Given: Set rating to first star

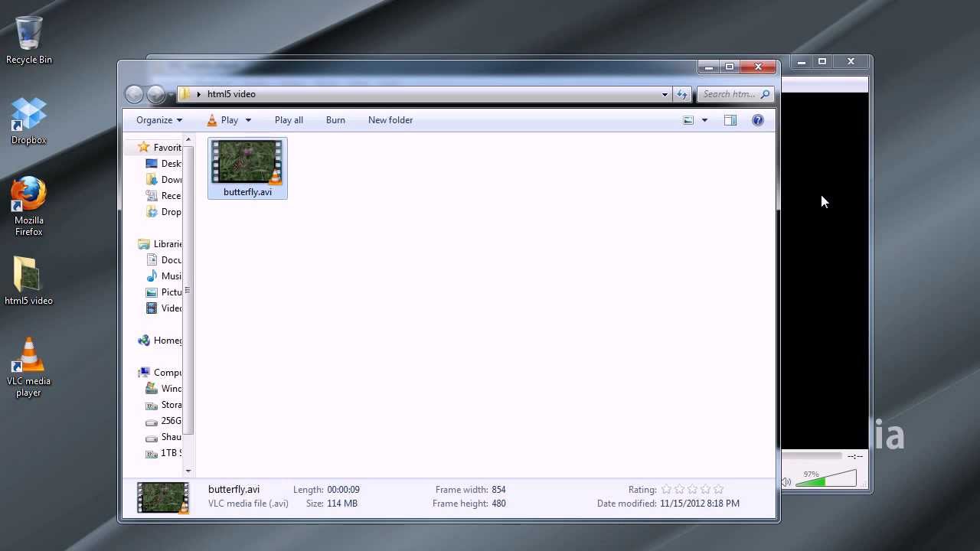Looking at the screenshot, I should pos(666,489).
